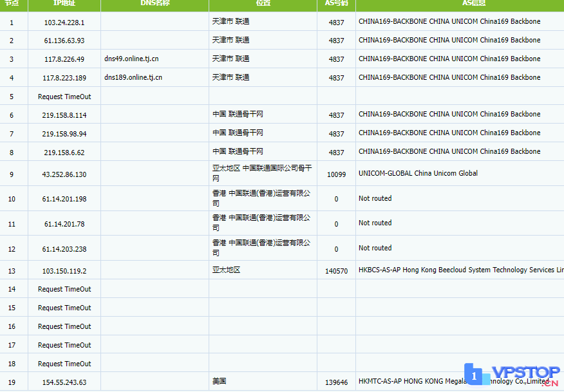Select the IP 61.136.63.93

64,41
